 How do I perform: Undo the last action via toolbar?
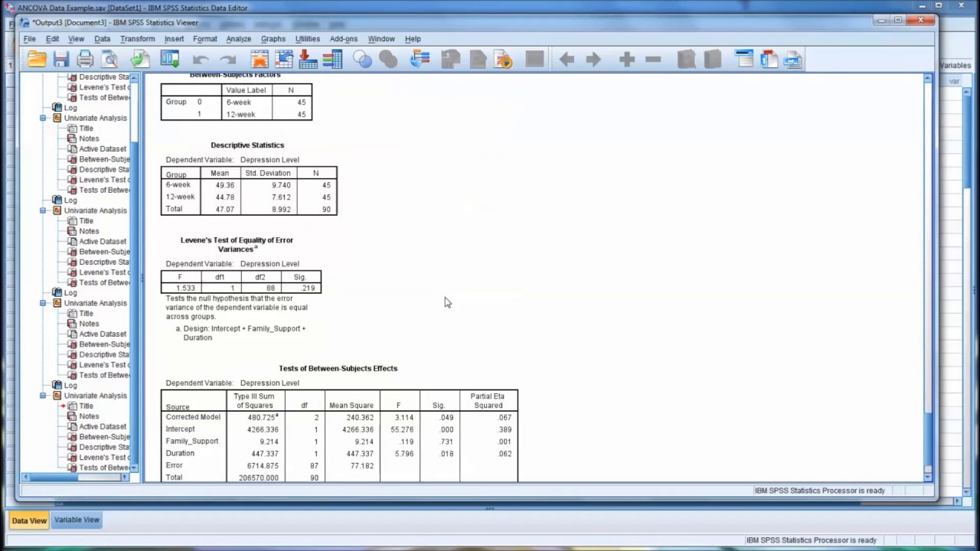point(201,60)
